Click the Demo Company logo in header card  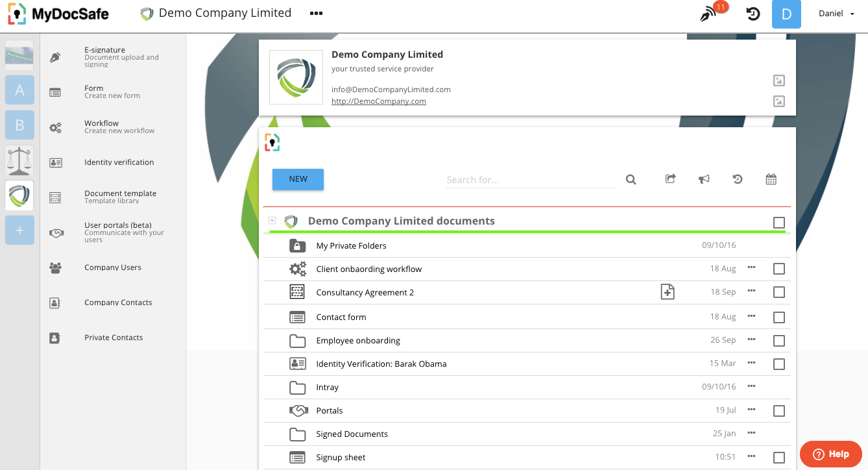click(x=296, y=77)
